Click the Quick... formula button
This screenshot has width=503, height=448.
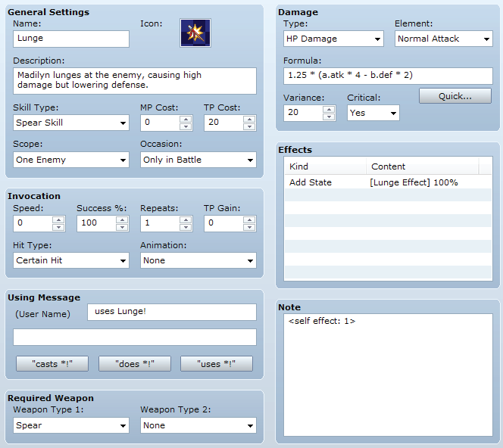tap(455, 96)
